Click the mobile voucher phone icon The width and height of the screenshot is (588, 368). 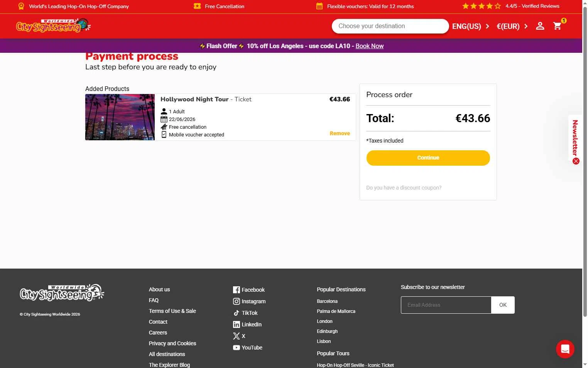[x=164, y=134]
